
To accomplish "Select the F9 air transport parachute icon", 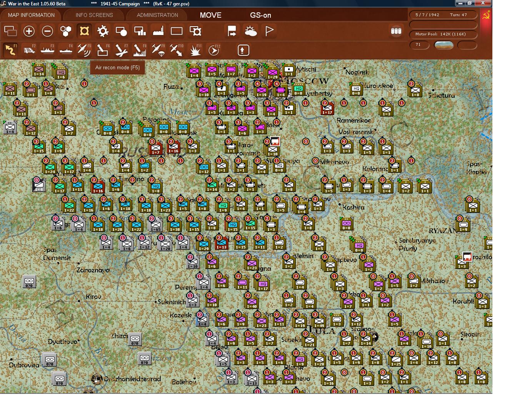I will 158,50.
